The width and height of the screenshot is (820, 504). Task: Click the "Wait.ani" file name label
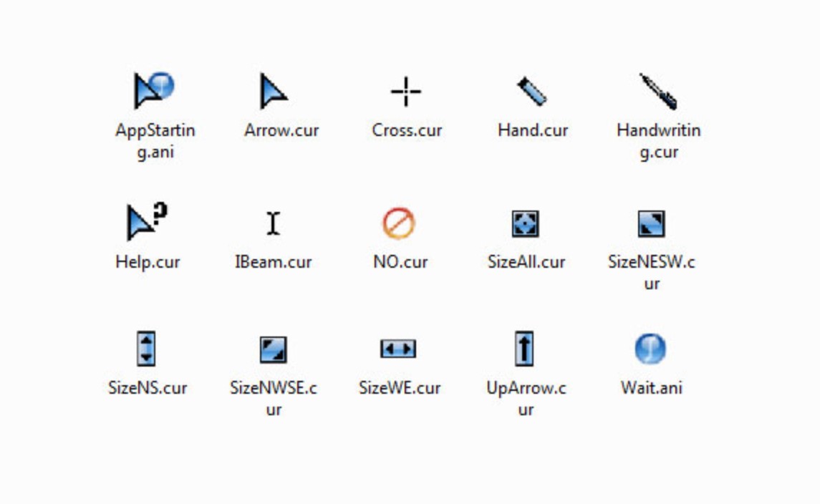[652, 387]
